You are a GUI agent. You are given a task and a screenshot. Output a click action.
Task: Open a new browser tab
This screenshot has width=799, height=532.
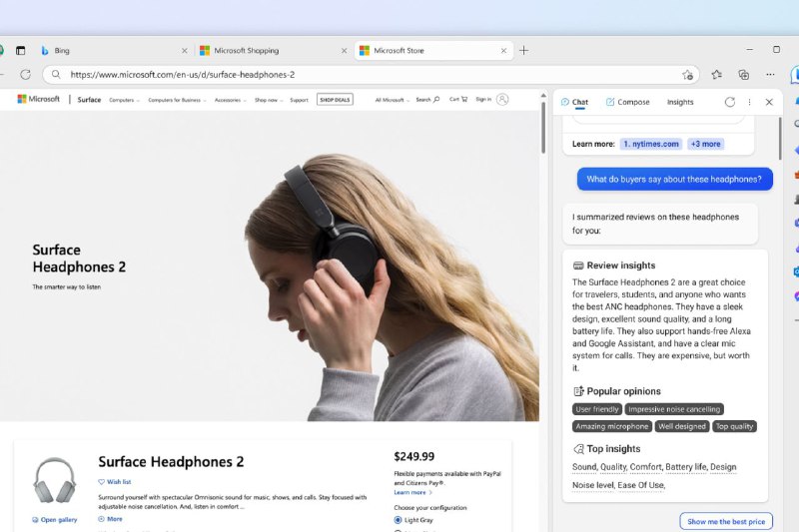point(524,50)
